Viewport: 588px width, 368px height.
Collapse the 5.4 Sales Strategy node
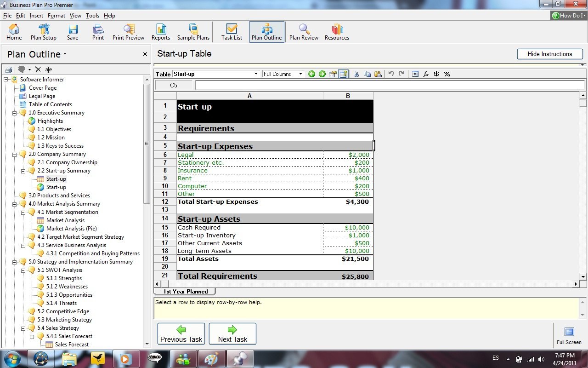click(23, 328)
